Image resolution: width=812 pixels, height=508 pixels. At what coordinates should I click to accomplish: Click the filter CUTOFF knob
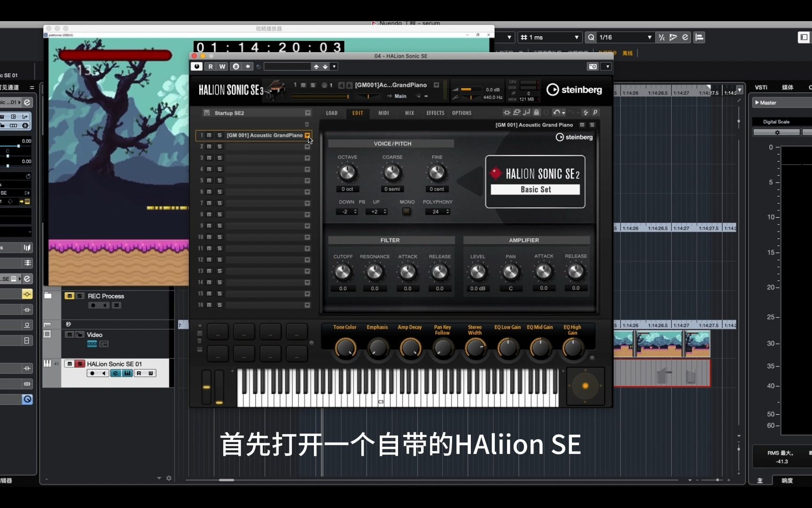click(x=343, y=272)
